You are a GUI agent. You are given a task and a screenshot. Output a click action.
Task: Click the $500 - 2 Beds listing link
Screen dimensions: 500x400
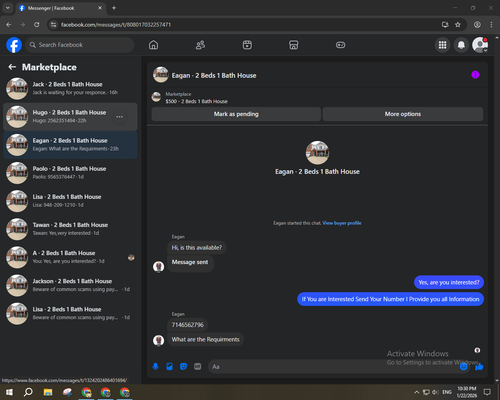click(x=196, y=101)
